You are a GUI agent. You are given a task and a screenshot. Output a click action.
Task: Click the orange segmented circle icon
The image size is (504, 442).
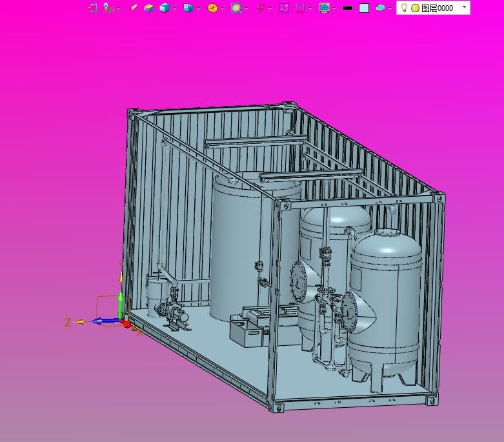(x=212, y=8)
